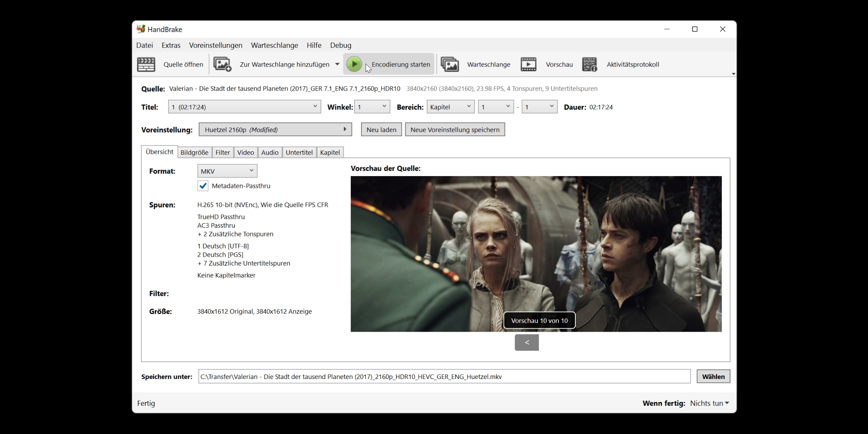Expand the Zur Warteschlange hinzufügen dropdown arrow
Screen dimensions: 868x434
(337, 64)
